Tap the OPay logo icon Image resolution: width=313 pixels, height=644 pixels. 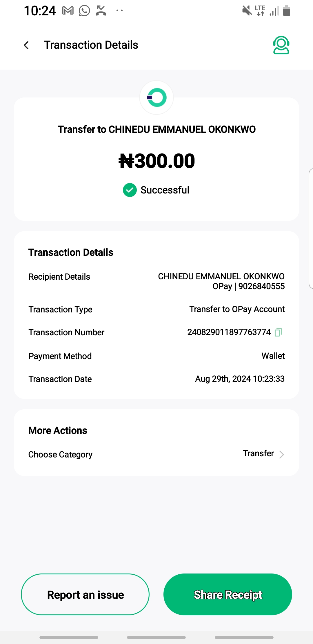pyautogui.click(x=156, y=97)
